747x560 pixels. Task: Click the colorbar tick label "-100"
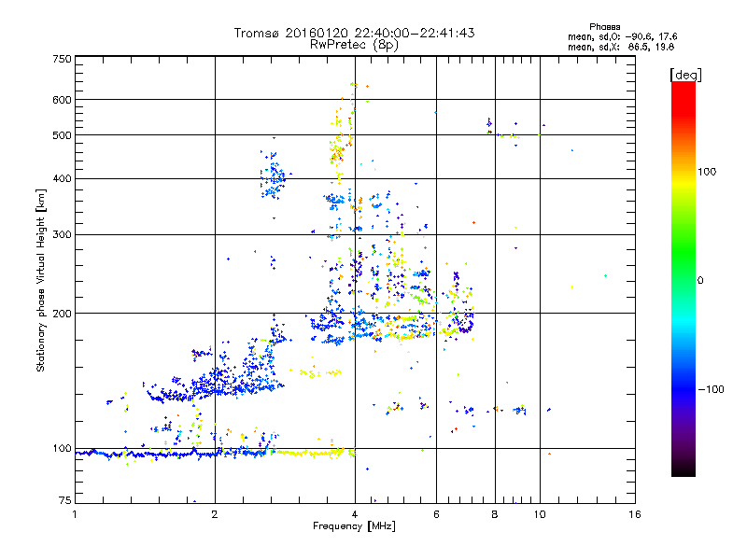pos(711,389)
